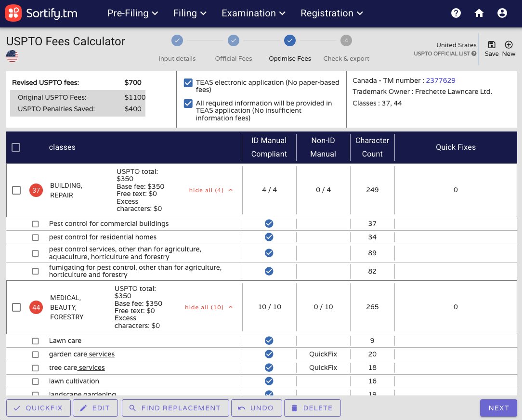This screenshot has width=522, height=420.
Task: Click QuickFix for tree care services
Action: (323, 367)
